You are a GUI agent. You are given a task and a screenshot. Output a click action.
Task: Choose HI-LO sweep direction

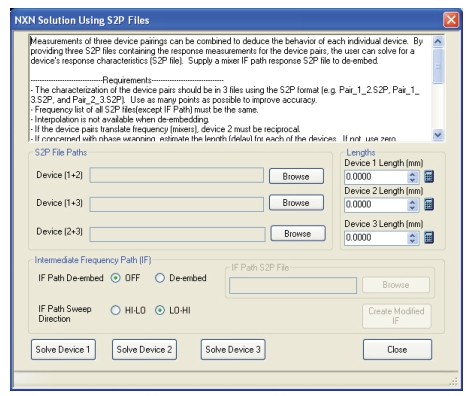coord(115,310)
